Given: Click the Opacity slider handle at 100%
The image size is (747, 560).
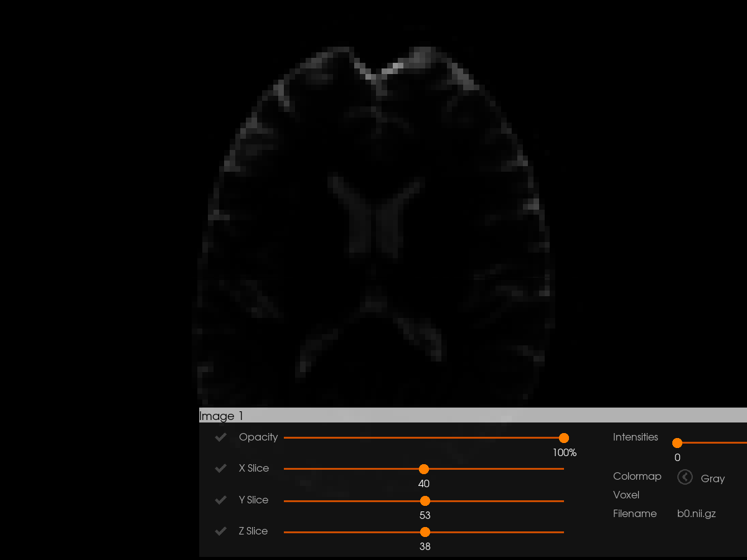Looking at the screenshot, I should (564, 438).
